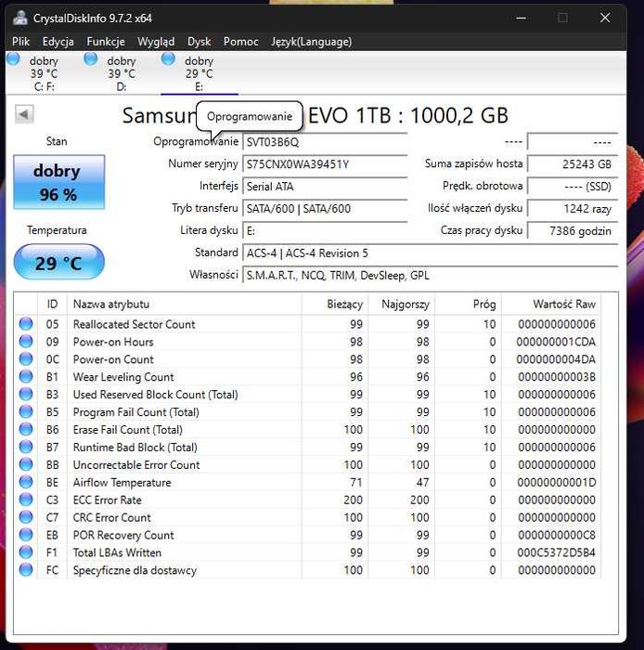Click raw value 0000000000C8 of POR Recovery Count
This screenshot has height=650, width=644.
[x=557, y=535]
